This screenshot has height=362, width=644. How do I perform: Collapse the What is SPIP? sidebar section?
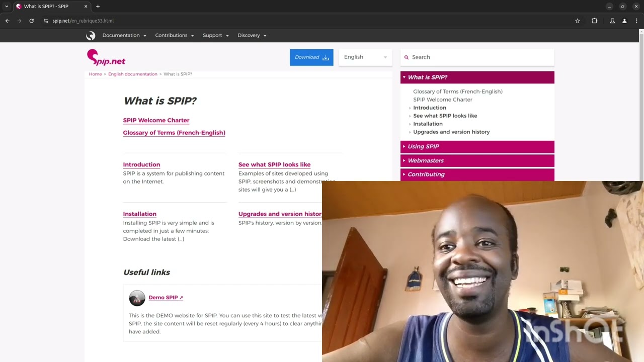pyautogui.click(x=477, y=77)
